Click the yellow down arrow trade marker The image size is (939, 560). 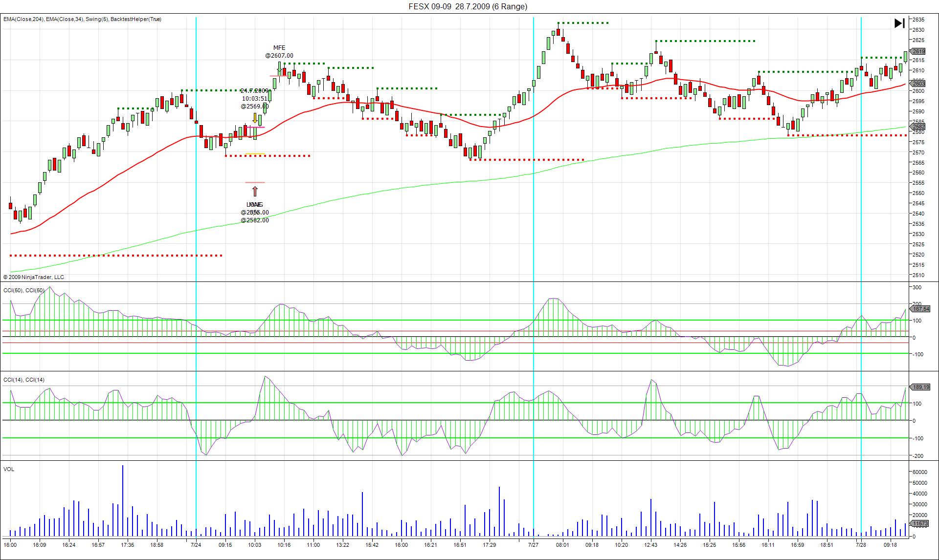coord(255,118)
